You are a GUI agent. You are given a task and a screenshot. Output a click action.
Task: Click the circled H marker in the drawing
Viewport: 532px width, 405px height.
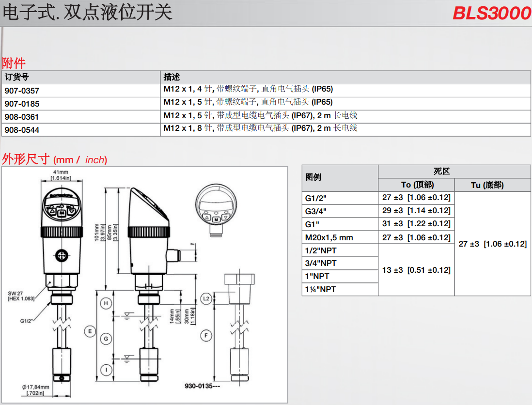click(106, 303)
